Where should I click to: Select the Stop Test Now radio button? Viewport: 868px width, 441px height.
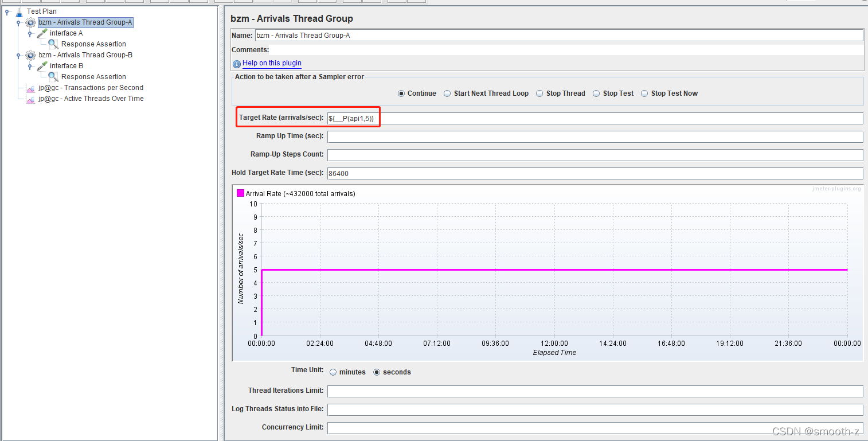point(644,93)
